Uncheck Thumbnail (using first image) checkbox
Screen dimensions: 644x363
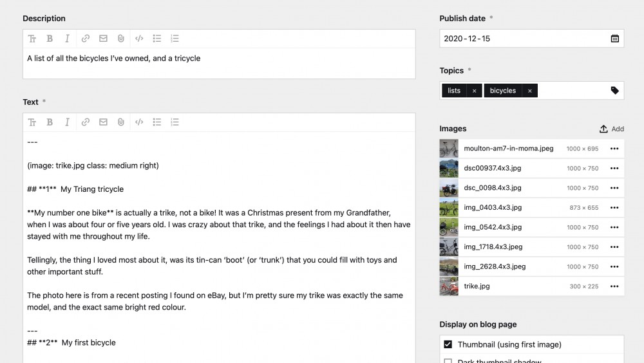[x=448, y=344]
